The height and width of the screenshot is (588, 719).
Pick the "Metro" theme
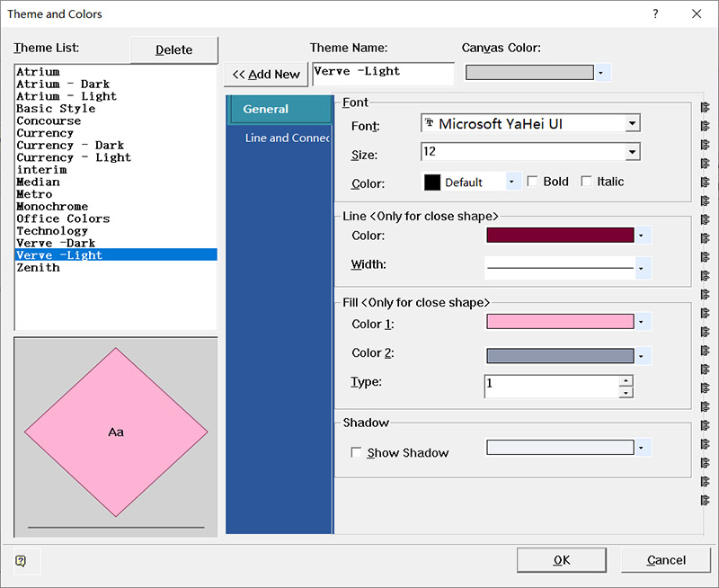[116, 194]
